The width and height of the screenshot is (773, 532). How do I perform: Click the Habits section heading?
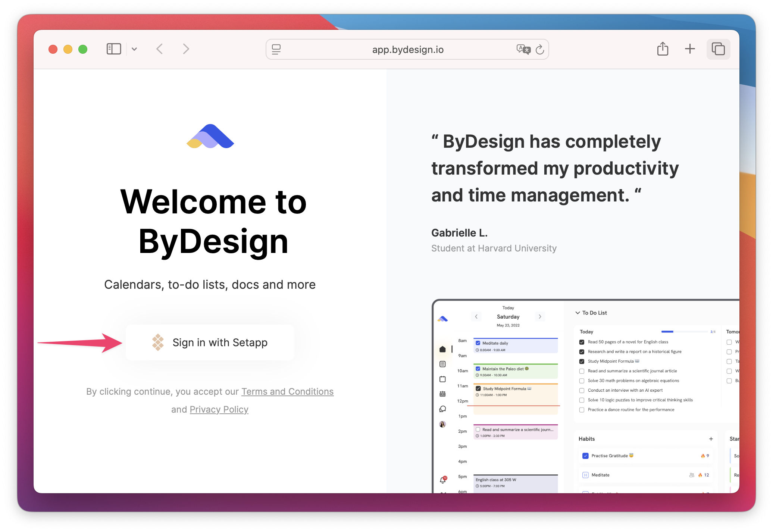[x=586, y=439]
